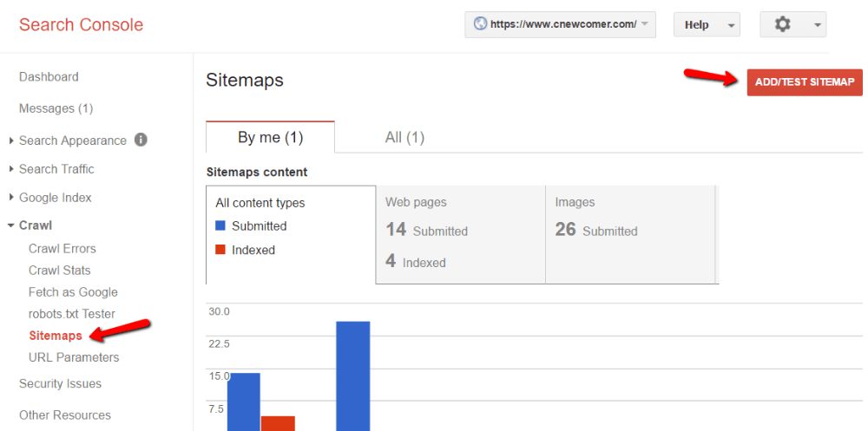This screenshot has height=431, width=868.
Task: Click the blue Submitted legend swatch
Action: [x=220, y=225]
